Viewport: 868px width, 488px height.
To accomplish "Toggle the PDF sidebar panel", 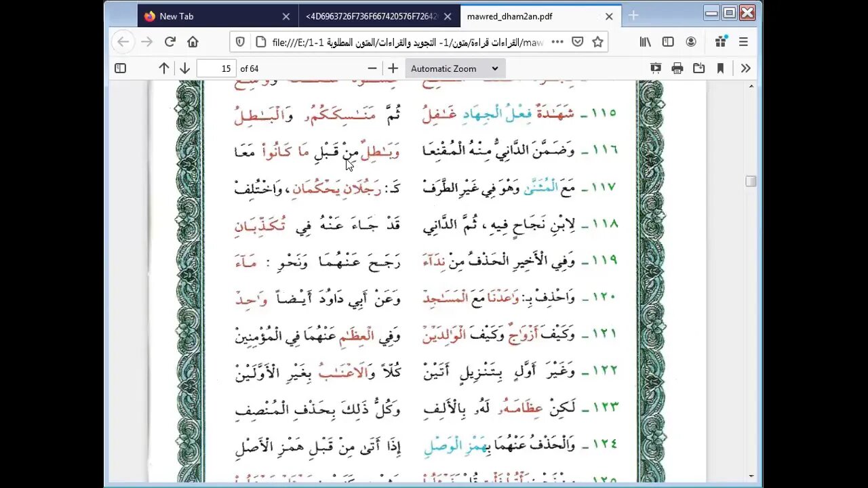I will pos(120,68).
